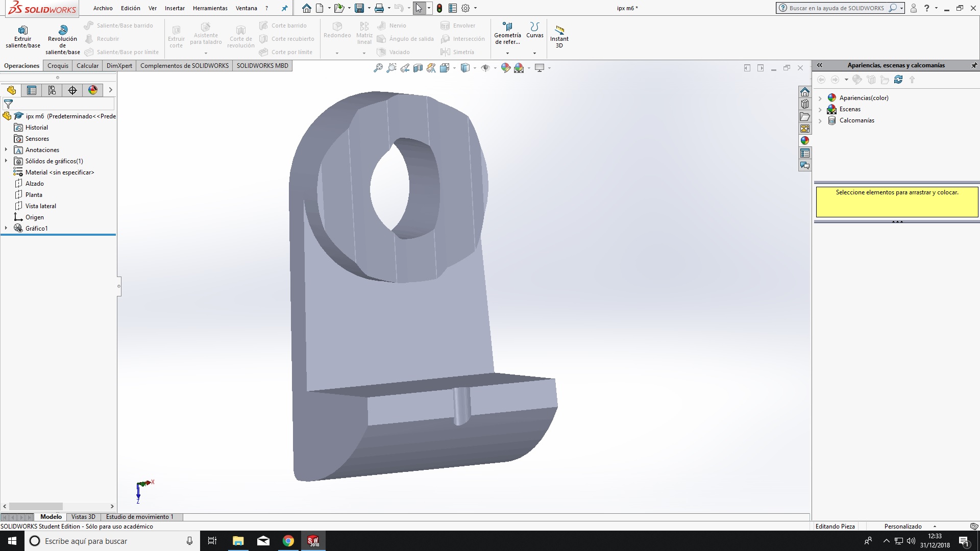
Task: Open Curvas dropdown arrow
Action: [534, 53]
